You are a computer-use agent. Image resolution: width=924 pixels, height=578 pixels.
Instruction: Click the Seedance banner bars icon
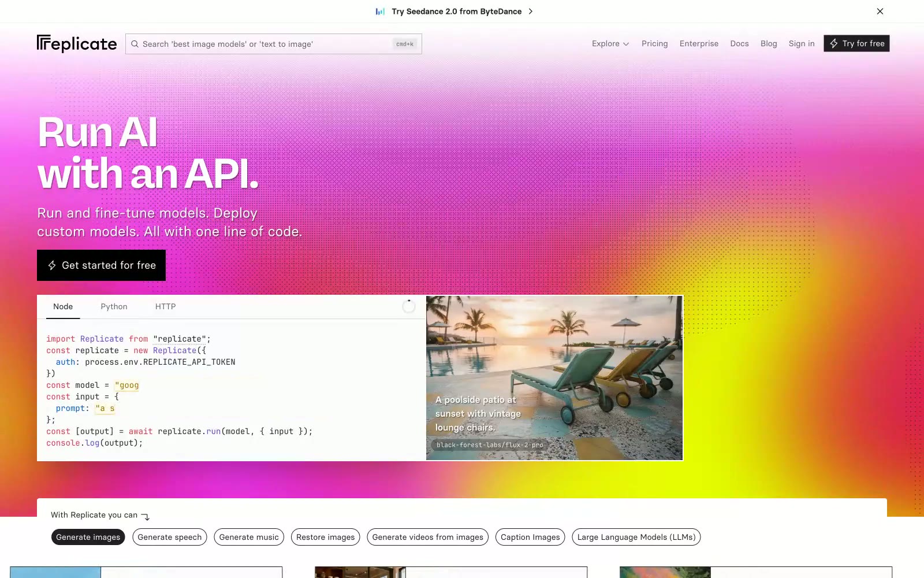tap(380, 12)
